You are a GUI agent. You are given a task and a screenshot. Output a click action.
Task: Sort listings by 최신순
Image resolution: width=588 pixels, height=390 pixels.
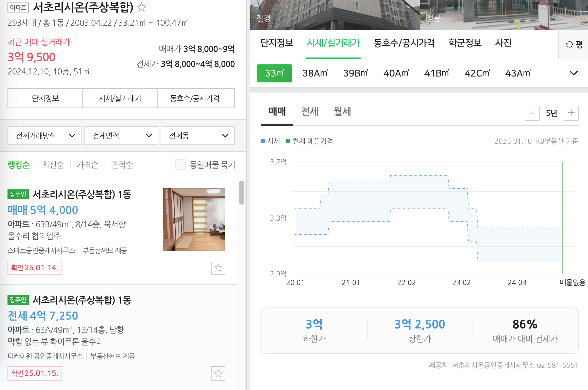click(x=53, y=165)
